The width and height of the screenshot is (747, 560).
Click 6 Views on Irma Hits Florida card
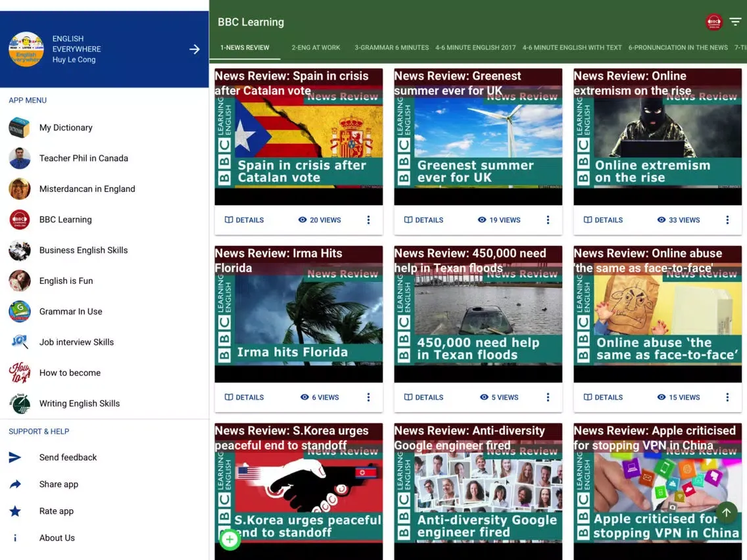click(x=320, y=397)
